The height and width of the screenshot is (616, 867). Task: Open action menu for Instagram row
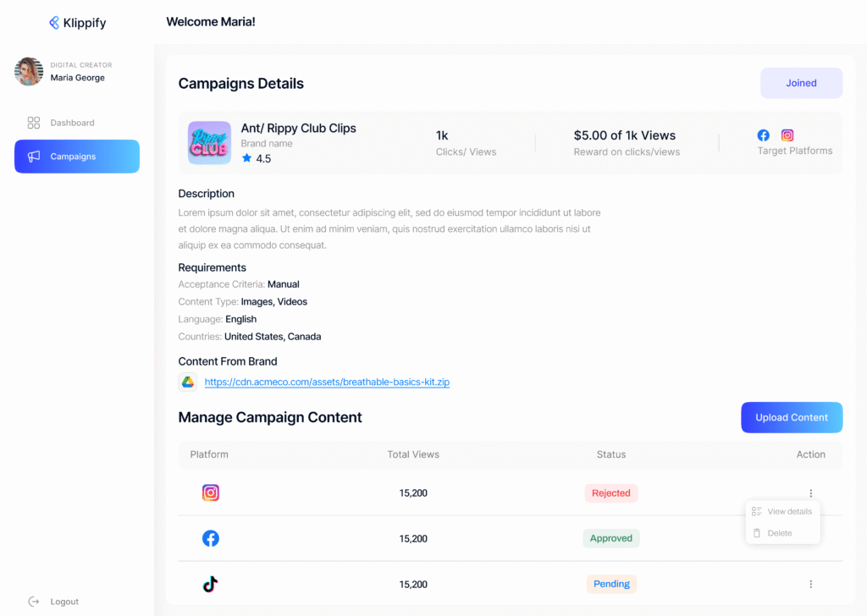tap(810, 493)
